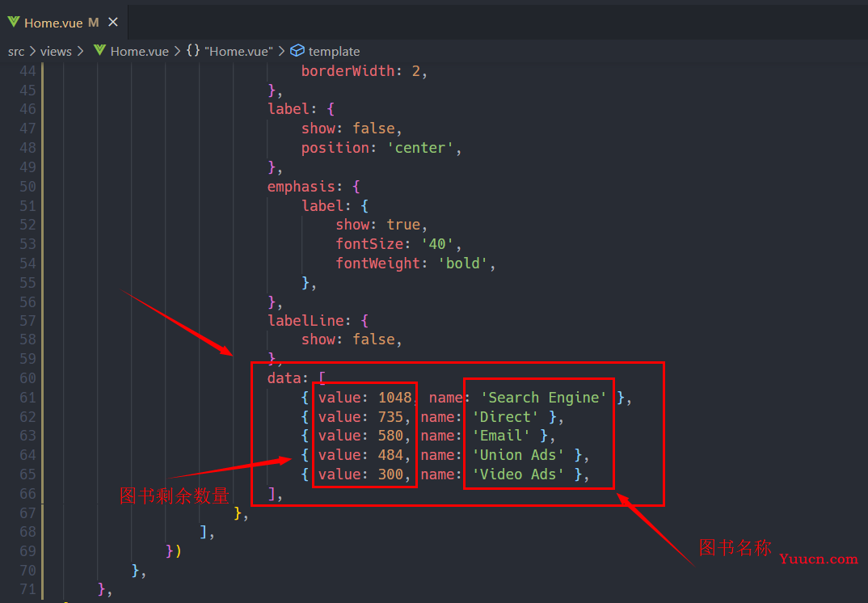Click line number 67 in gutter

27,513
